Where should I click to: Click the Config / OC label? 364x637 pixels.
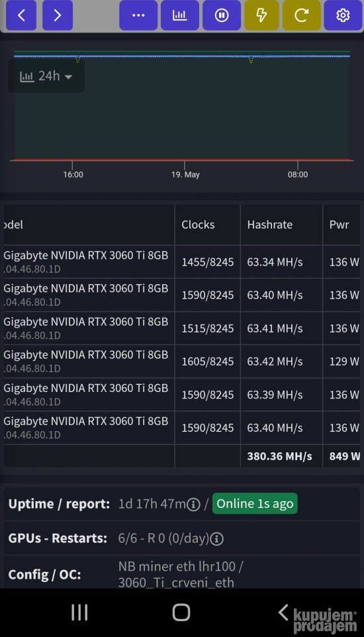coord(45,575)
